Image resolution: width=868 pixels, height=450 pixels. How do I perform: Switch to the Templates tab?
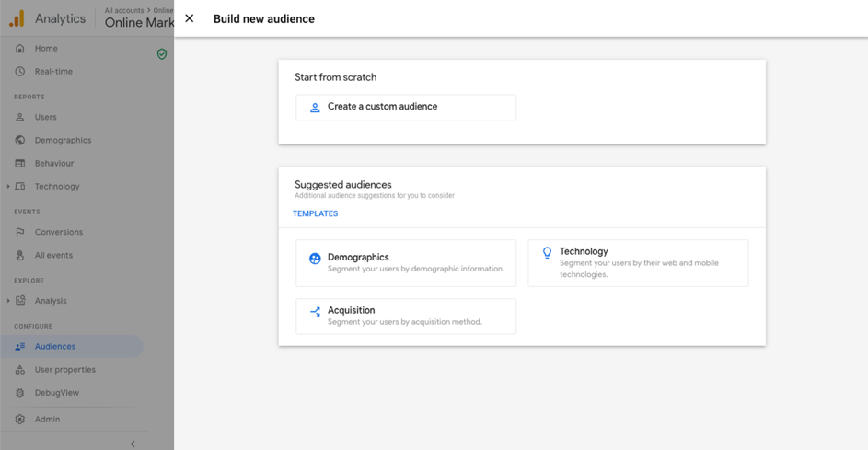point(315,213)
